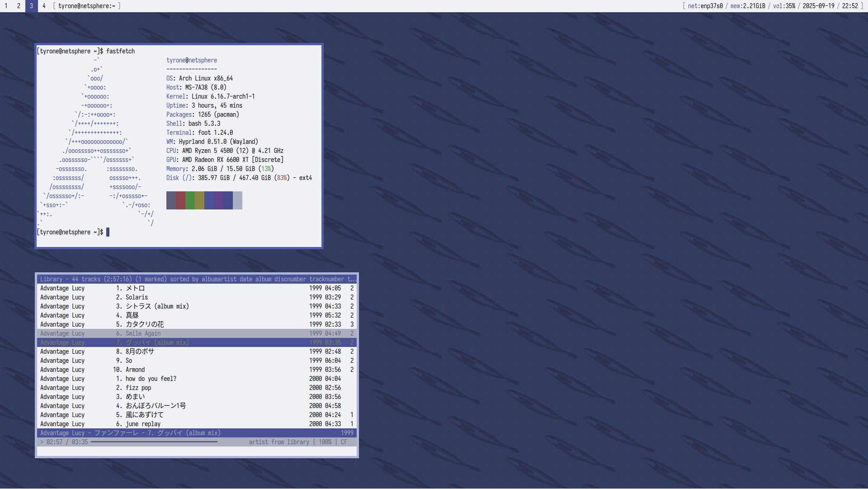Select the track how do you feel?
This screenshot has height=489, width=868.
point(151,379)
